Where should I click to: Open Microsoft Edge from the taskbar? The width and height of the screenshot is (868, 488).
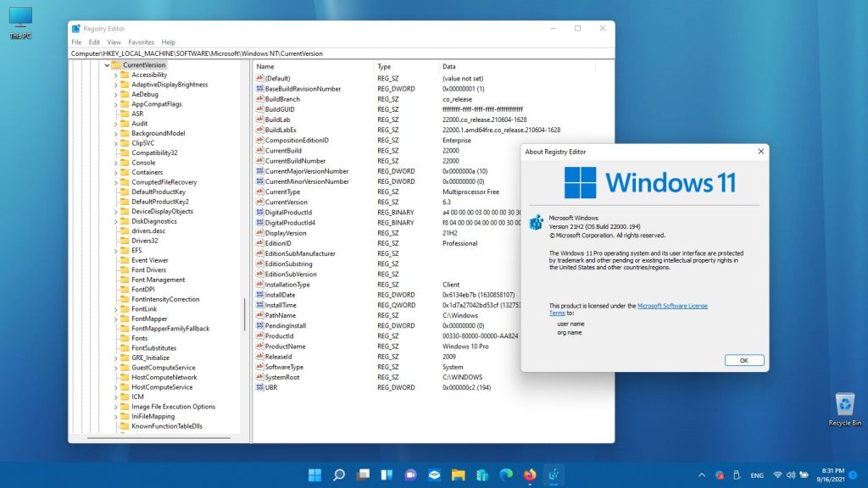coord(507,475)
